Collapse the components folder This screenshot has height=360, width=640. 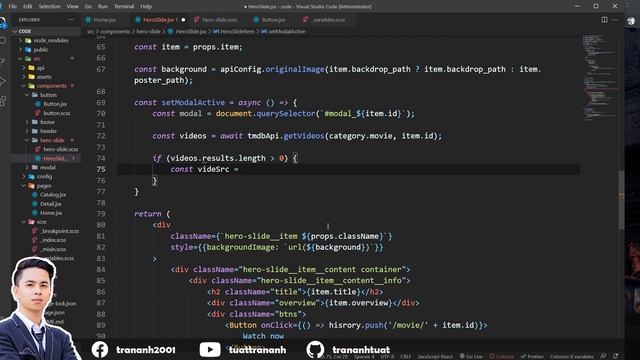46,86
